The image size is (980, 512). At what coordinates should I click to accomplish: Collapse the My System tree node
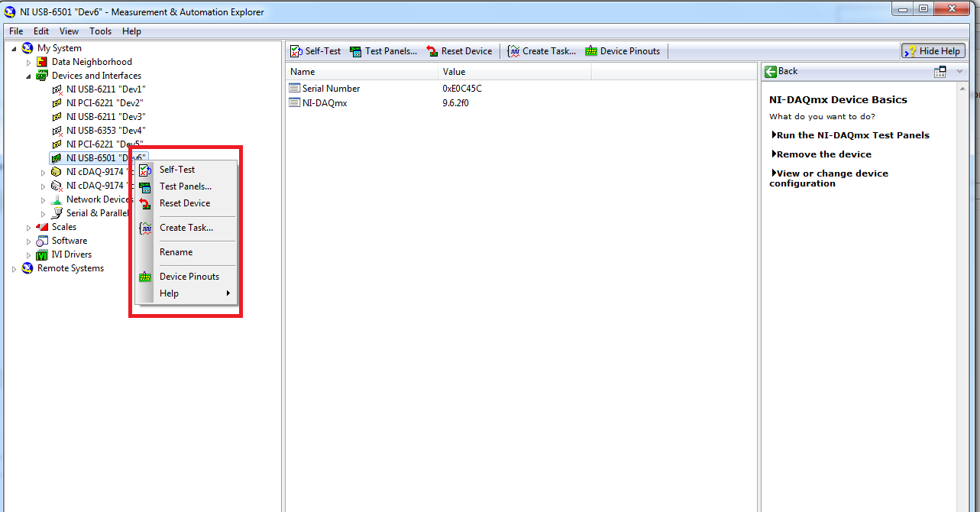(x=15, y=48)
